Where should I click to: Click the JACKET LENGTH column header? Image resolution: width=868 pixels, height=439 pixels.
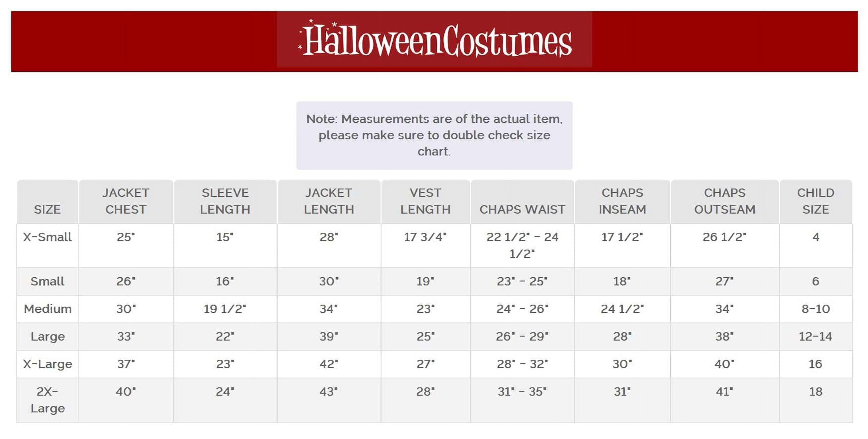coord(329,201)
